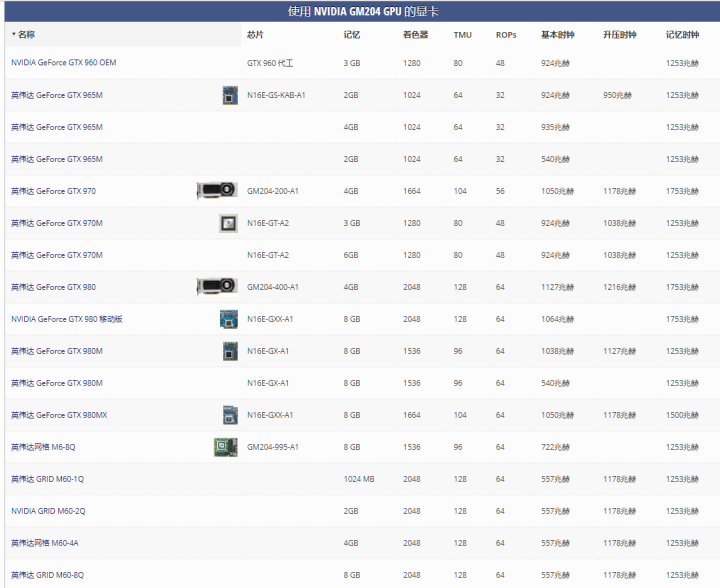
Task: Open GeForce GTX 965M link in the 540 clock row
Action: [x=57, y=159]
